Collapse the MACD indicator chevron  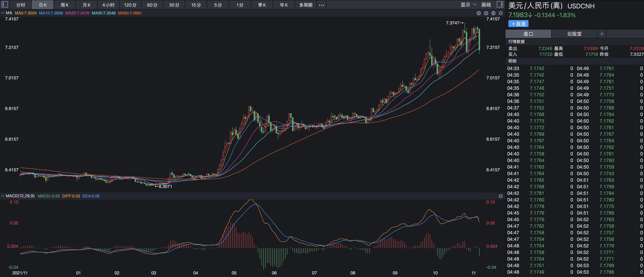point(3,196)
